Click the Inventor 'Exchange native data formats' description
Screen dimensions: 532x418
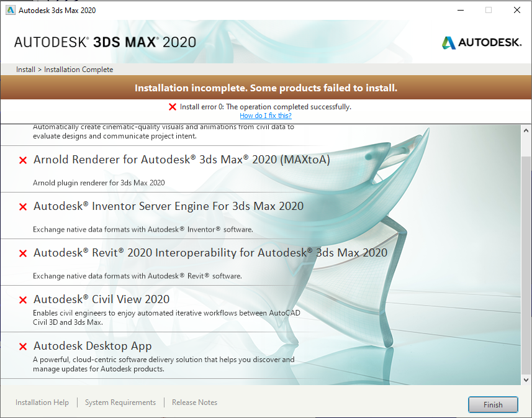pyautogui.click(x=143, y=230)
